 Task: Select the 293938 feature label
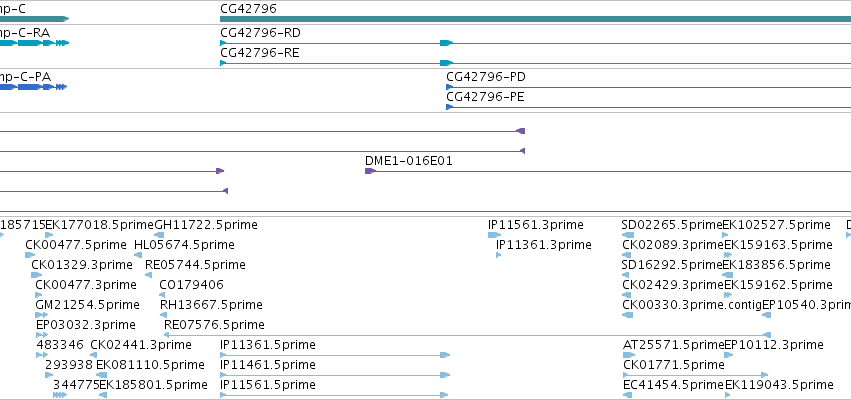[x=69, y=365]
